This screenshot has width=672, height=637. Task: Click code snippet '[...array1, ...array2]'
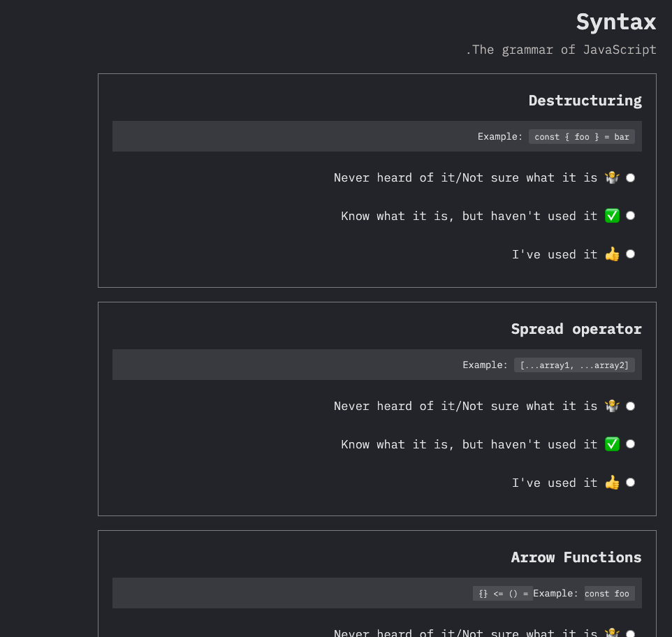pyautogui.click(x=574, y=365)
